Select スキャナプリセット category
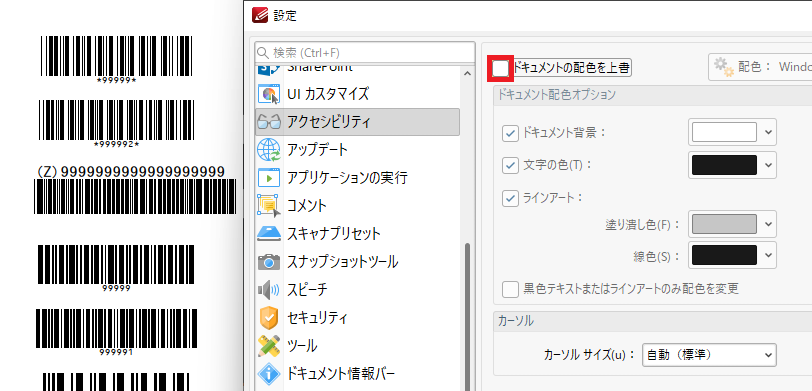The width and height of the screenshot is (812, 391). pyautogui.click(x=357, y=234)
